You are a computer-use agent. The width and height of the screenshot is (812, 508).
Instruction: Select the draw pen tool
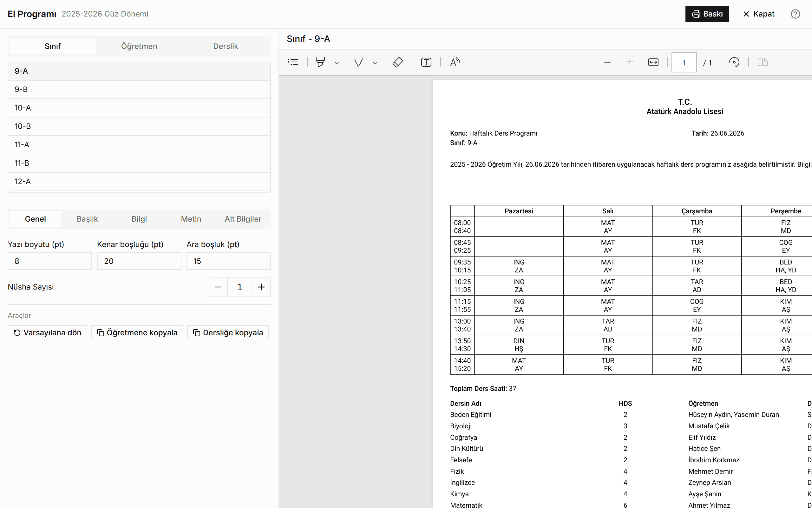(x=358, y=62)
